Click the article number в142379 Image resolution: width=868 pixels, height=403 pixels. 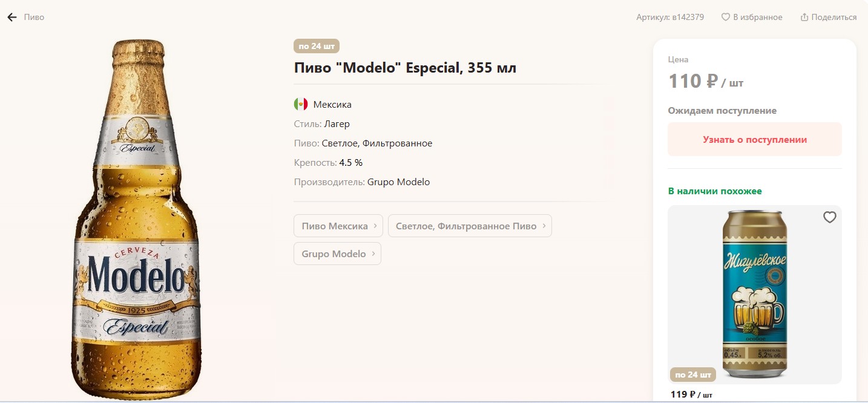click(x=688, y=17)
